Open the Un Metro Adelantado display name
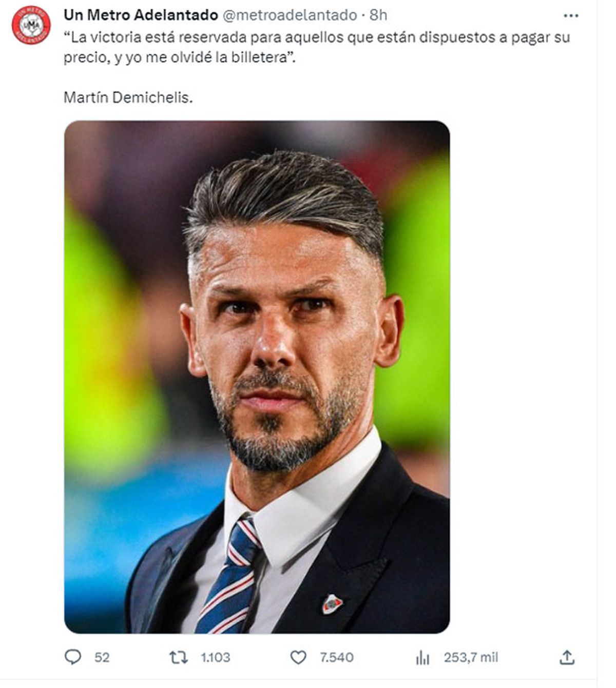 [141, 15]
